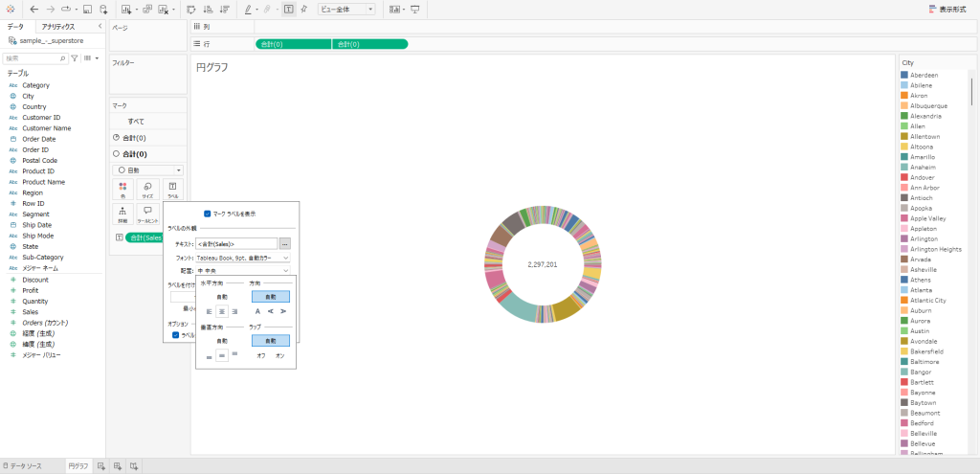Turn text wrap オン in alignment popup
Image resolution: width=980 pixels, height=474 pixels.
[280, 355]
